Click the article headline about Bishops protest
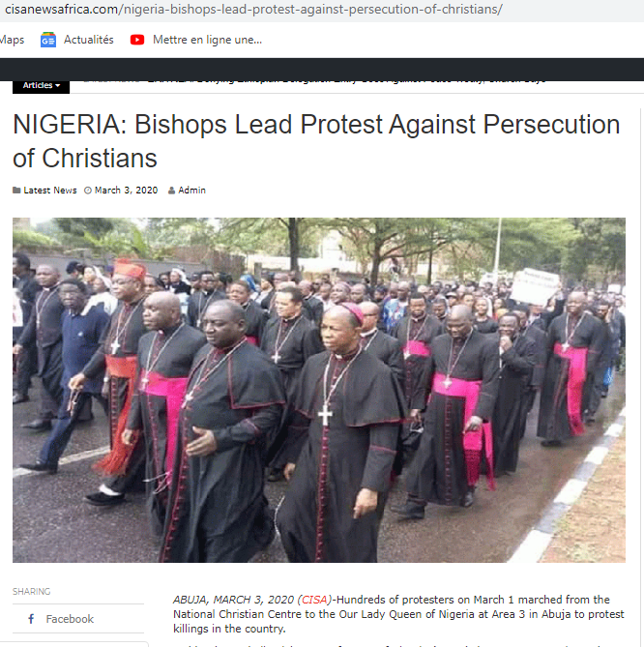This screenshot has width=644, height=647. tap(316, 141)
